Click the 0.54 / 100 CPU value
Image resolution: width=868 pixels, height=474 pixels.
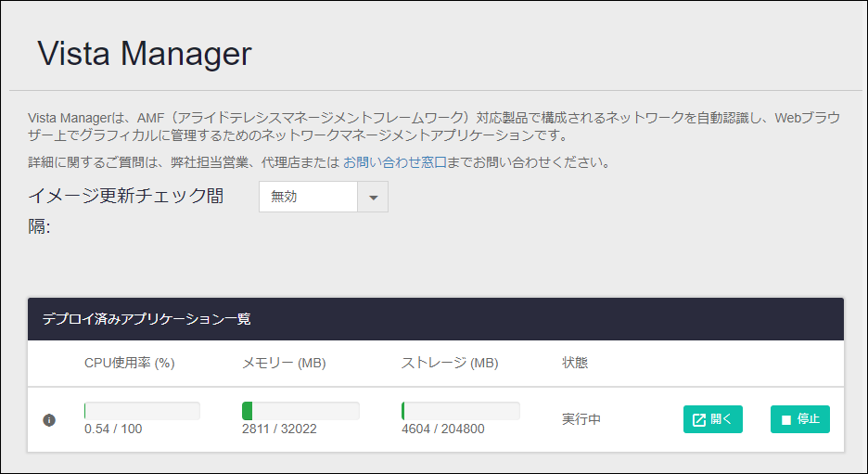pos(113,429)
